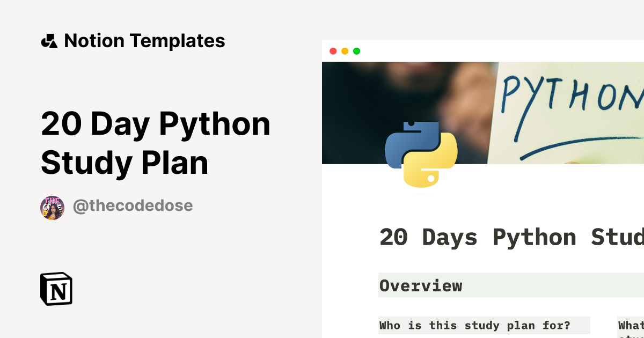The width and height of the screenshot is (644, 338).
Task: Click the green traffic light dot
Action: [x=356, y=51]
